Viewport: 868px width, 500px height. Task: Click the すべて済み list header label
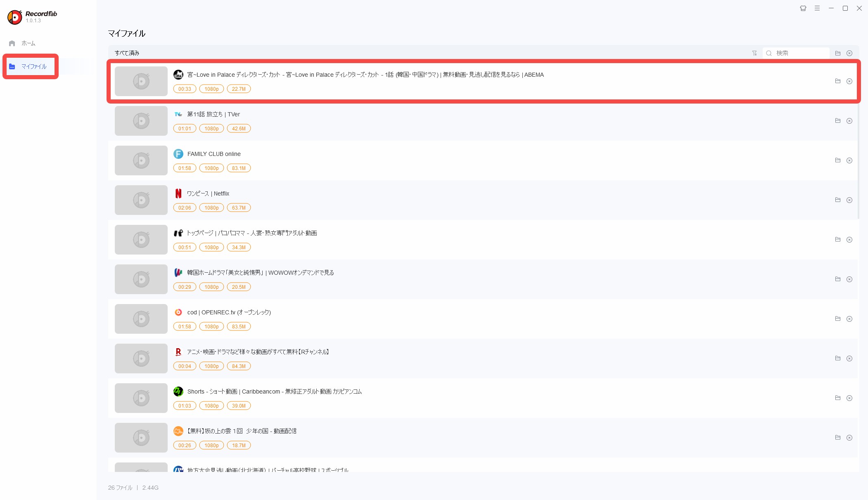click(x=127, y=53)
